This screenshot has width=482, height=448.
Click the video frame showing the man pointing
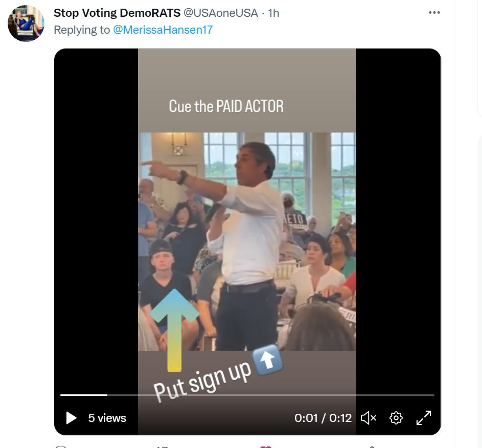[x=247, y=242]
